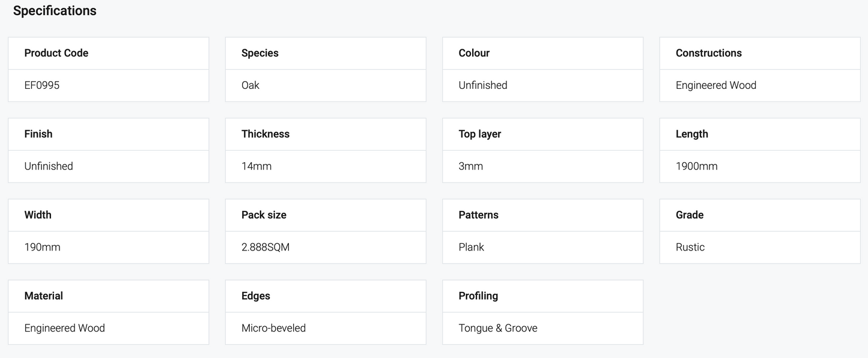Select Engineered Wood under Constructions
This screenshot has width=868, height=358.
point(716,85)
